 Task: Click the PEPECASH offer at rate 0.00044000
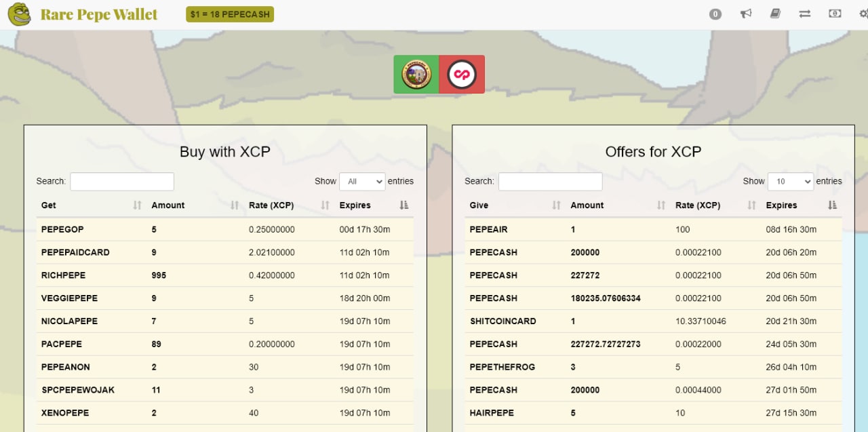pyautogui.click(x=654, y=390)
